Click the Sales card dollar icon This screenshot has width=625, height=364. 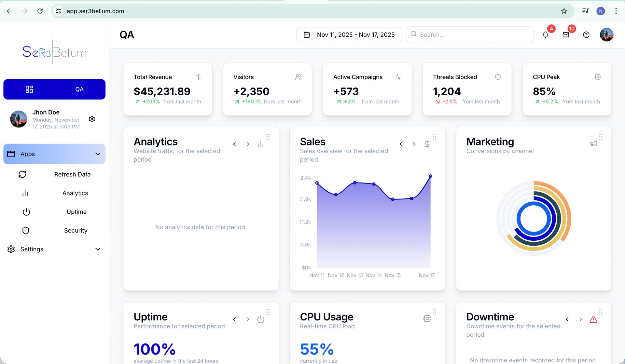tap(427, 144)
